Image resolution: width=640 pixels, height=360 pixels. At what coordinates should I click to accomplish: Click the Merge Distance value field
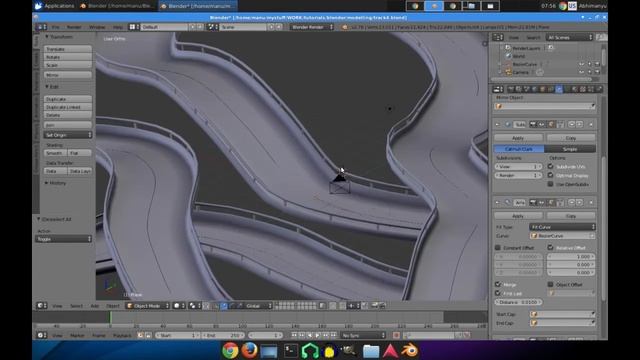pos(518,302)
